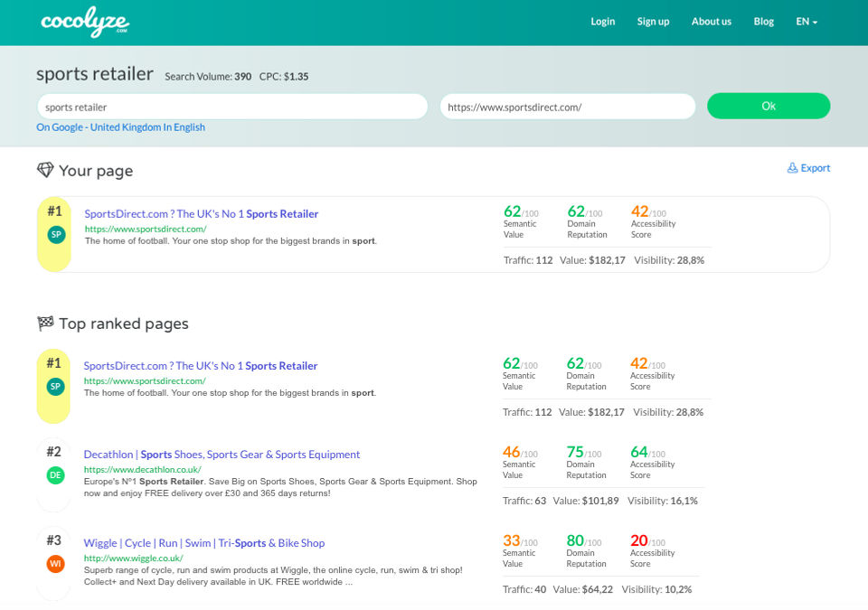
Task: Open the Sign up page
Action: (x=653, y=22)
